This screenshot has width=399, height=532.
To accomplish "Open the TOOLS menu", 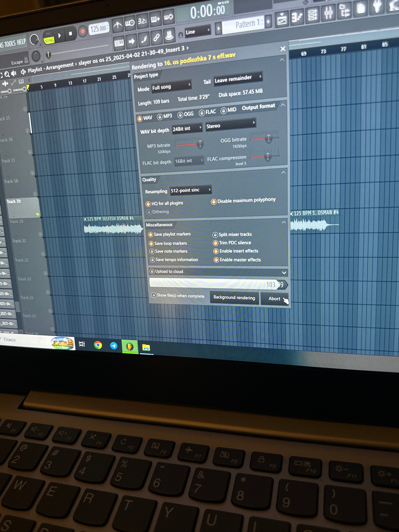I will 10,44.
